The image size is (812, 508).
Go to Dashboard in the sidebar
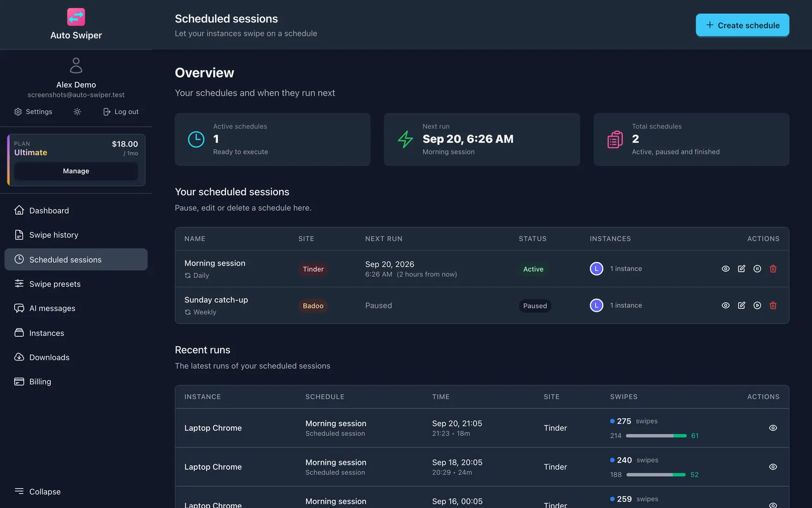(x=76, y=210)
